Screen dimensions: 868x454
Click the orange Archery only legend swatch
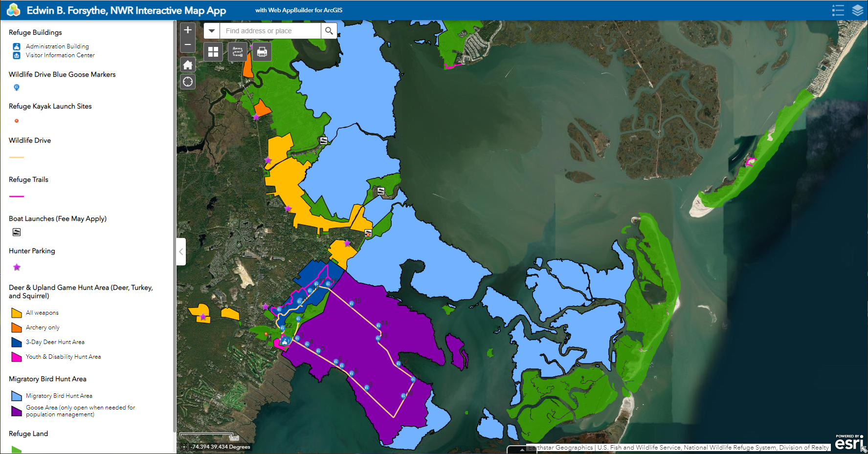tap(17, 327)
